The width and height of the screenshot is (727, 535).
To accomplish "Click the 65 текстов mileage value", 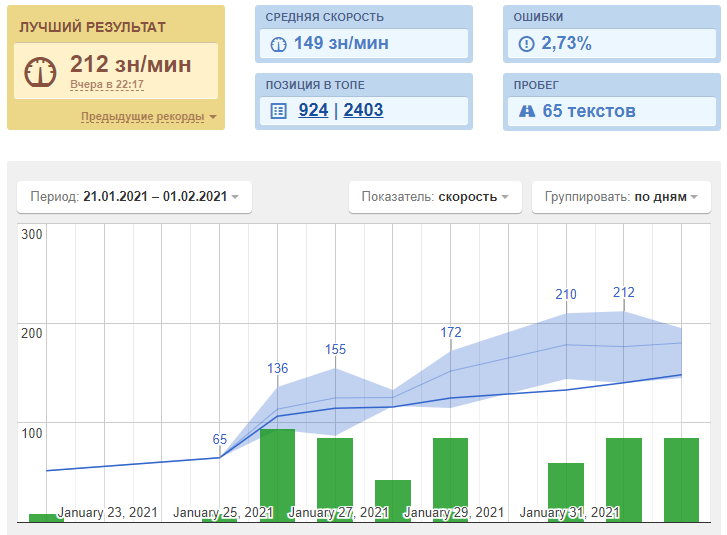I will coord(589,111).
